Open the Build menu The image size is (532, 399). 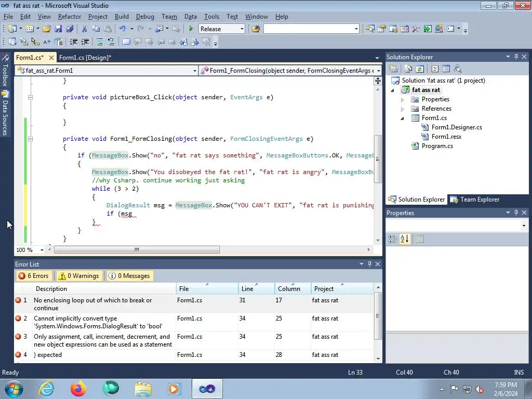pos(122,17)
